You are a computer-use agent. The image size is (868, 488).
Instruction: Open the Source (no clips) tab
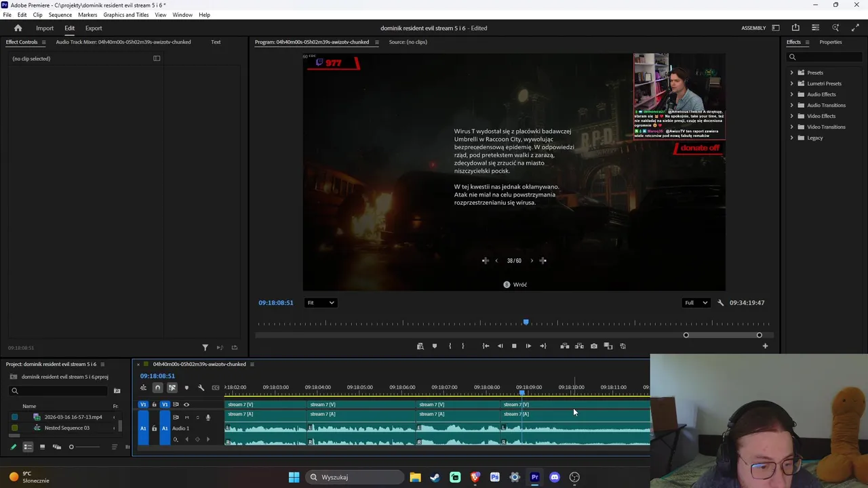(408, 42)
